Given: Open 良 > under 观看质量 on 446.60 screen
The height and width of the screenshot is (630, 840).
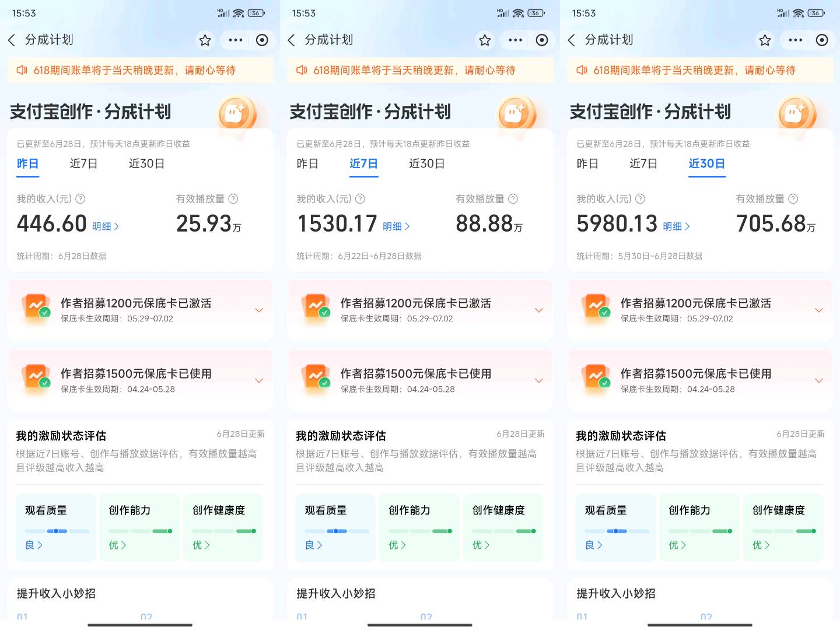Looking at the screenshot, I should [34, 545].
